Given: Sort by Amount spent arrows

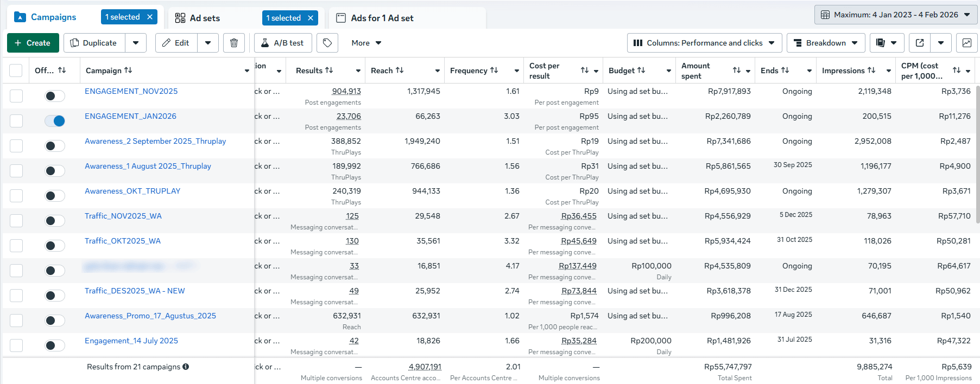Looking at the screenshot, I should coord(737,71).
